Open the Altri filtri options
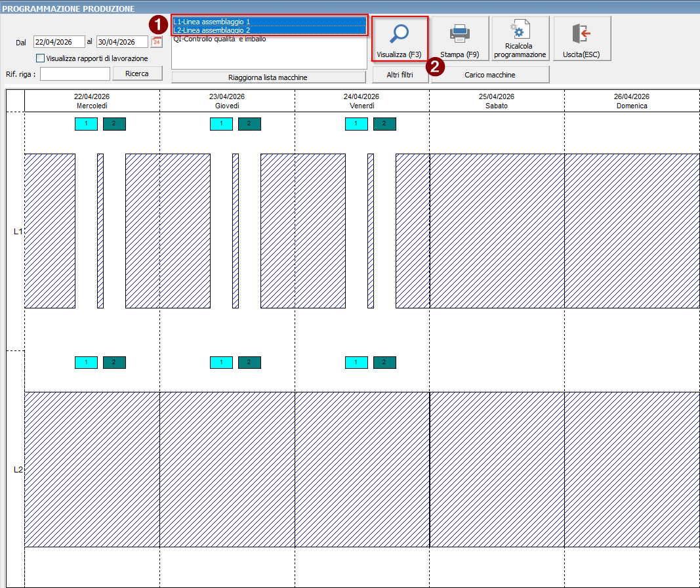 [x=400, y=75]
